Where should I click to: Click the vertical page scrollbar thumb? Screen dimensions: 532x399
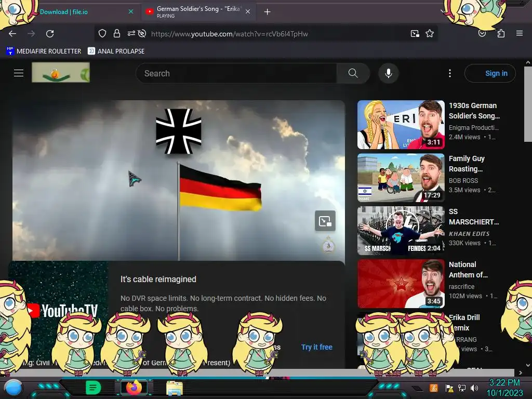528,104
